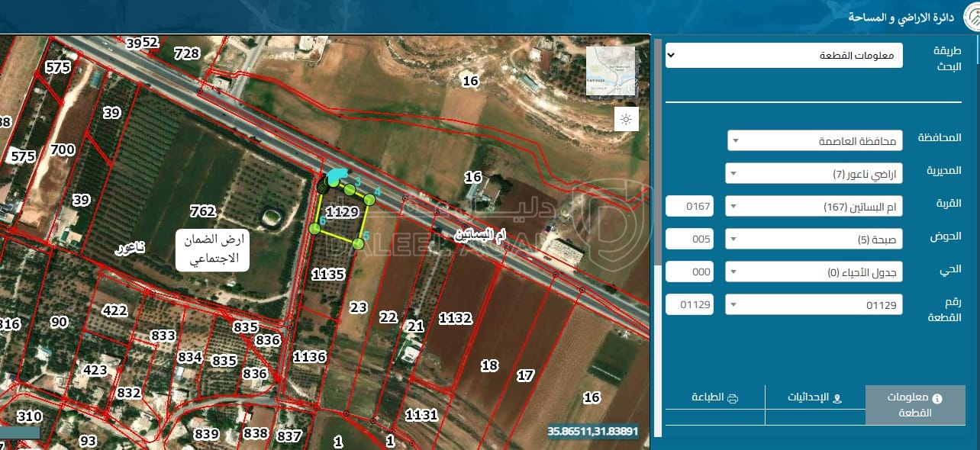Click green vertex marker 3 on parcel
Viewport: 980px width, 450px height.
pyautogui.click(x=349, y=188)
